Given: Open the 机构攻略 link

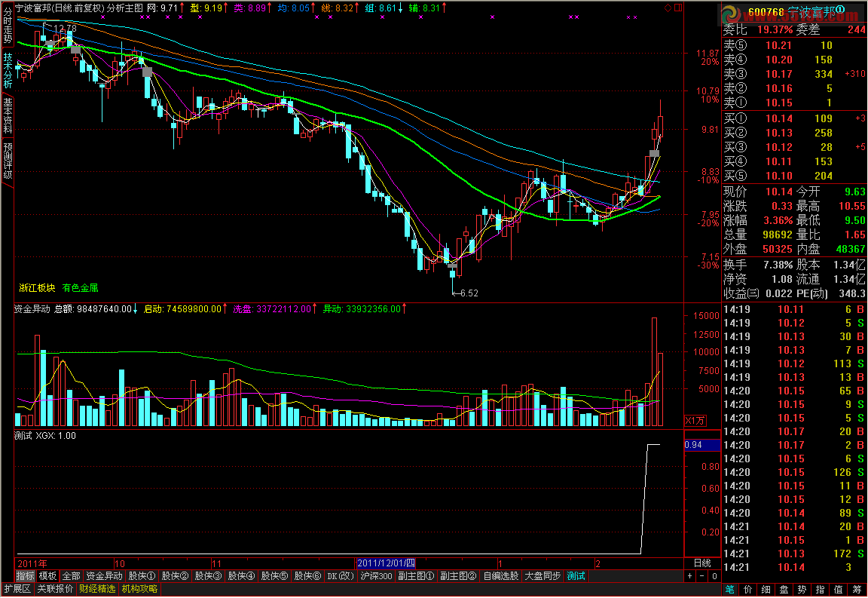Looking at the screenshot, I should 139,589.
